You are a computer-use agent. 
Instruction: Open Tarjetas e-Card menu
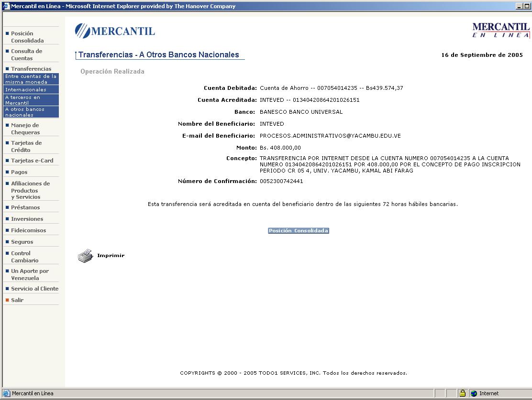[32, 161]
